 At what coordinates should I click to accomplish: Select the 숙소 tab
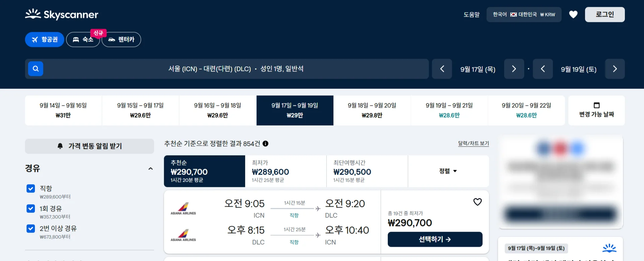click(83, 40)
